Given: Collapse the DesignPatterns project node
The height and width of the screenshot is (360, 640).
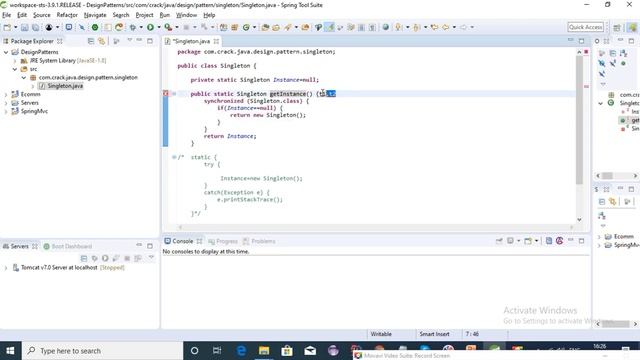Looking at the screenshot, I should point(6,52).
